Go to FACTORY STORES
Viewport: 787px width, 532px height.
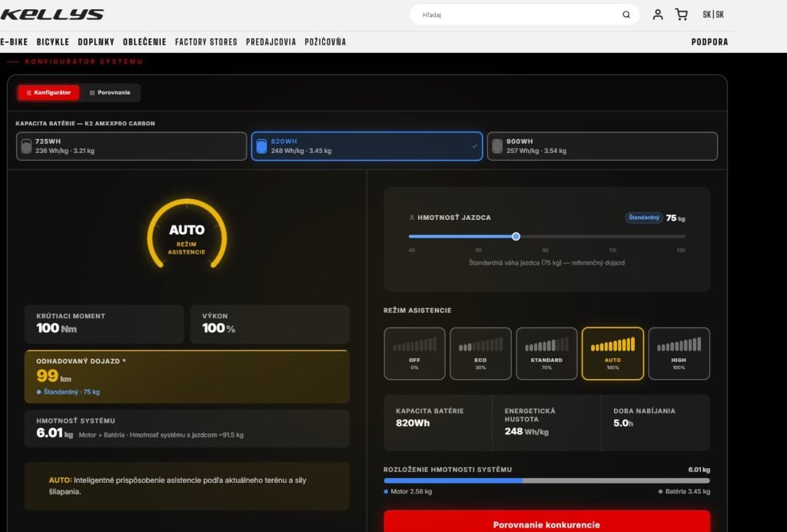click(206, 42)
